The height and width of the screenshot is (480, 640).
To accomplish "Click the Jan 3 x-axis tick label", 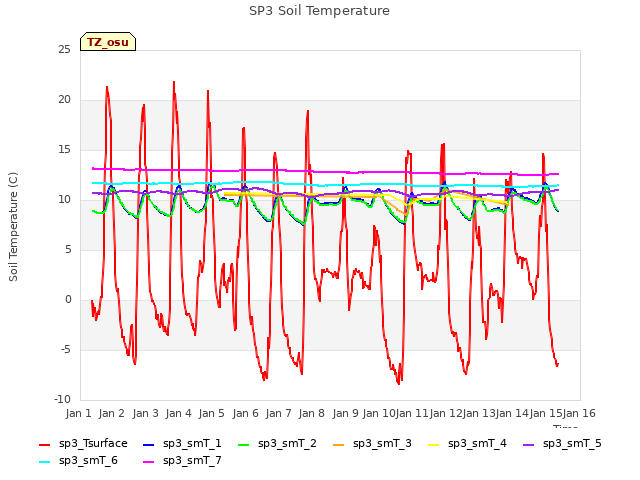I will (x=145, y=413).
